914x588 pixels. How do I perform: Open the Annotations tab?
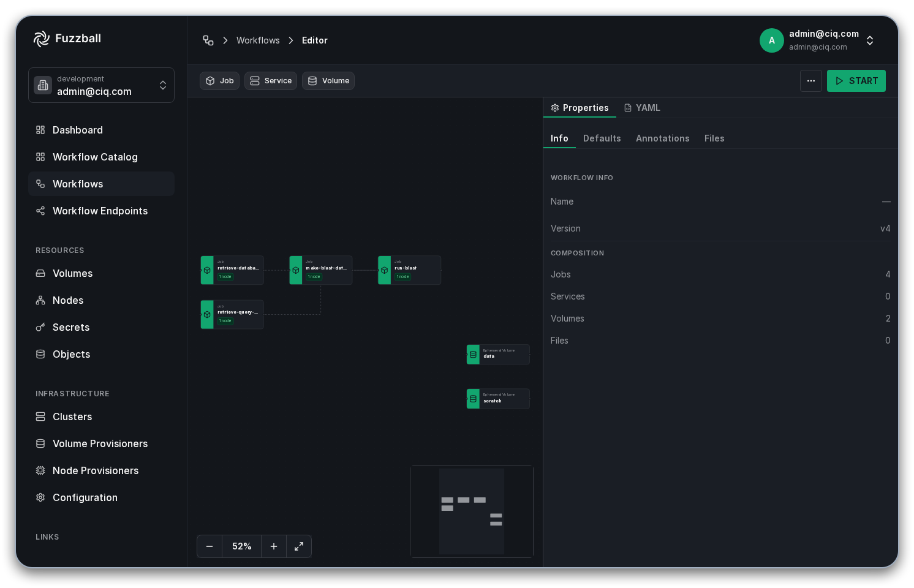[663, 138]
